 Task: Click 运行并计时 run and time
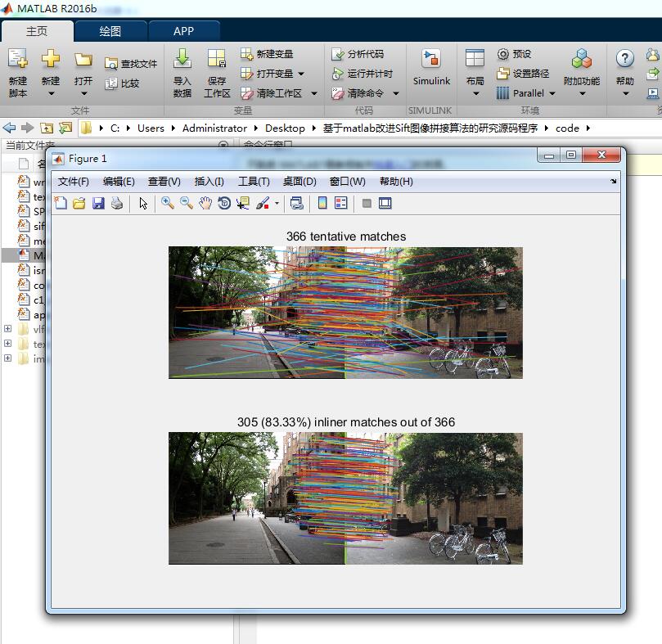363,74
